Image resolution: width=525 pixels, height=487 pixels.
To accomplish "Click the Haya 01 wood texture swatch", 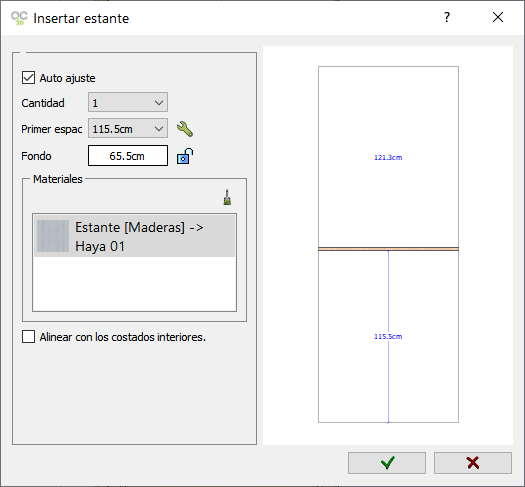I will pyautogui.click(x=53, y=236).
